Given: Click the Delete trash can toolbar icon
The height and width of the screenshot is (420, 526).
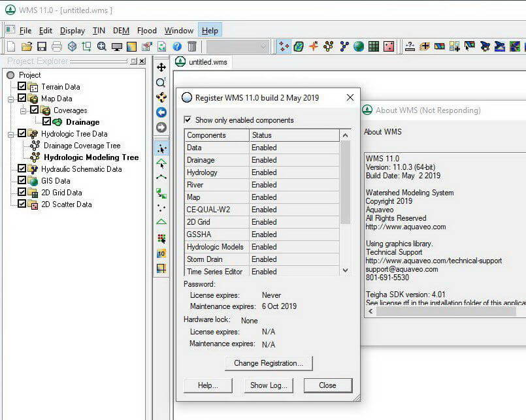Looking at the screenshot, I should pyautogui.click(x=191, y=46).
